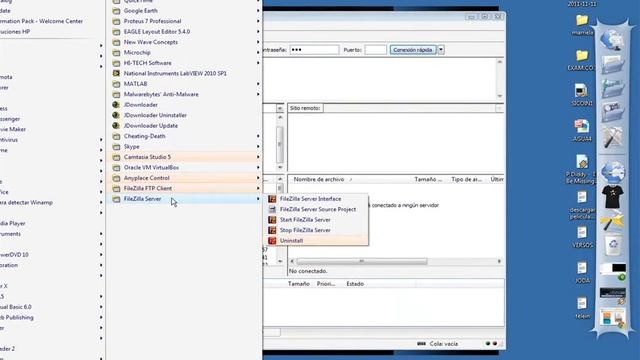Expand Google Earth submenu arrow

(x=258, y=11)
